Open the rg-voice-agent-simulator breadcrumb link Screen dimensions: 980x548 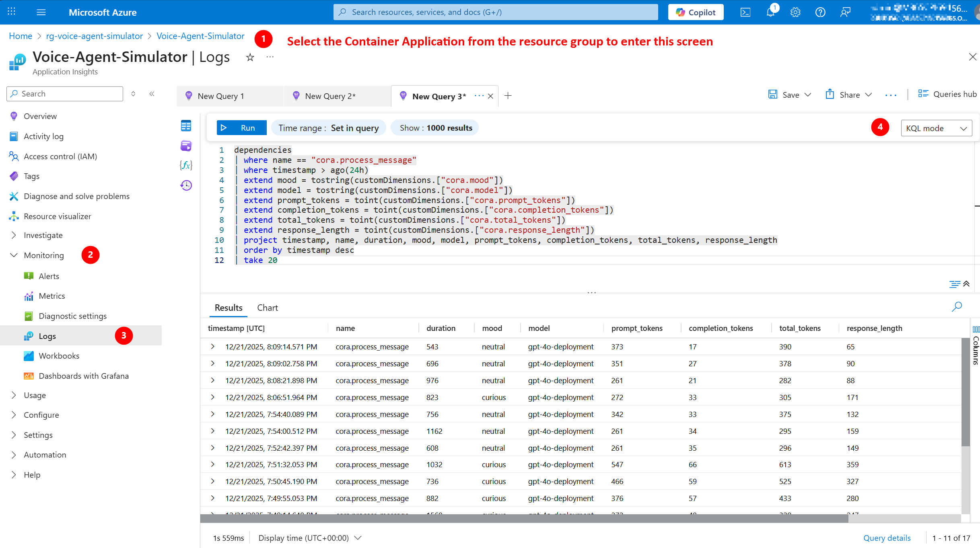94,36
